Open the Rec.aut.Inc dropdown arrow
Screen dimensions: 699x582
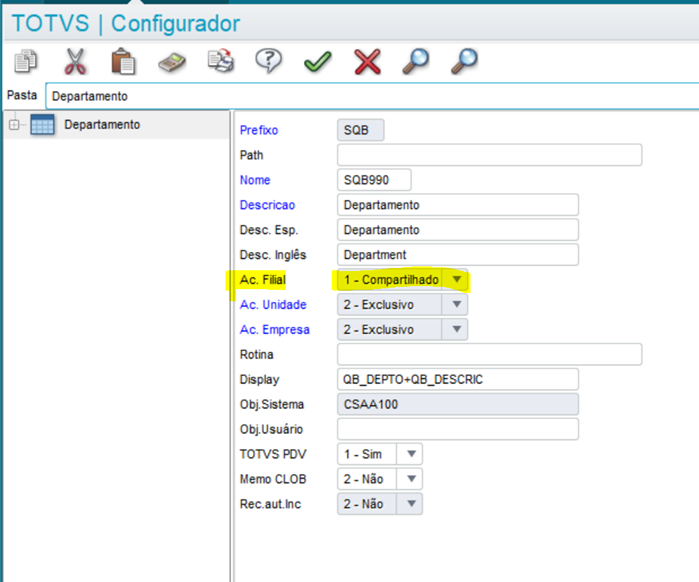pyautogui.click(x=411, y=504)
